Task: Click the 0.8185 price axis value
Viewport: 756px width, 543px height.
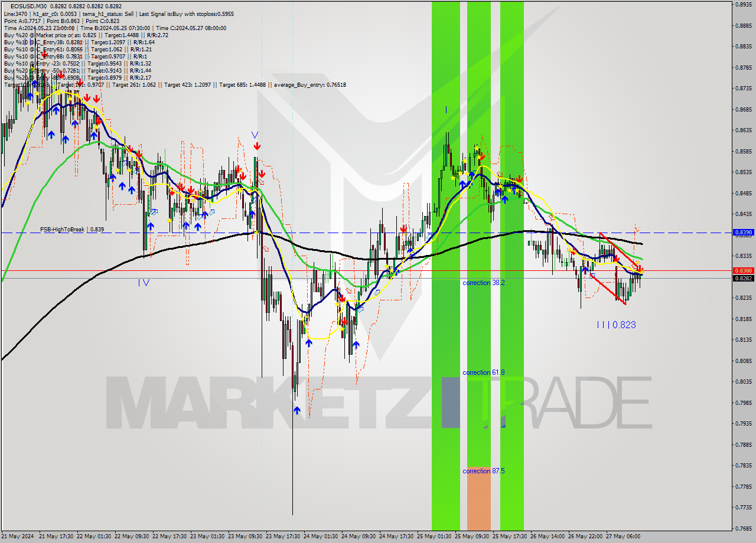Action: pos(743,319)
